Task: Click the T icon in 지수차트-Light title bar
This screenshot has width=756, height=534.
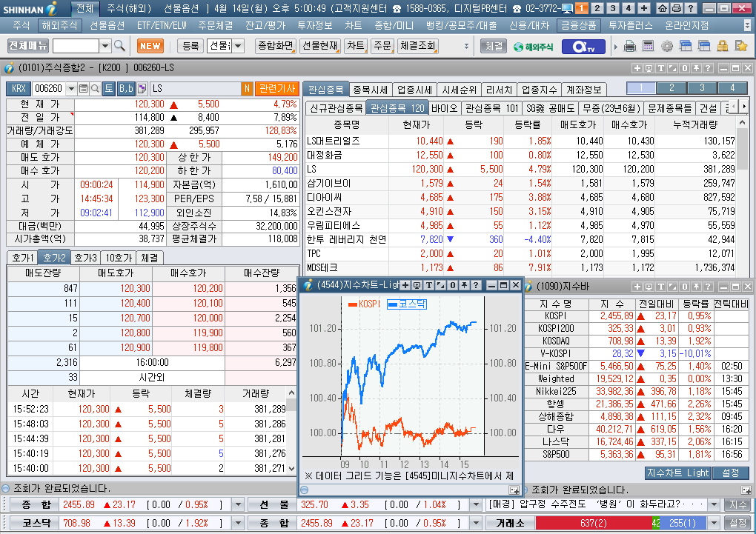Action: point(428,285)
